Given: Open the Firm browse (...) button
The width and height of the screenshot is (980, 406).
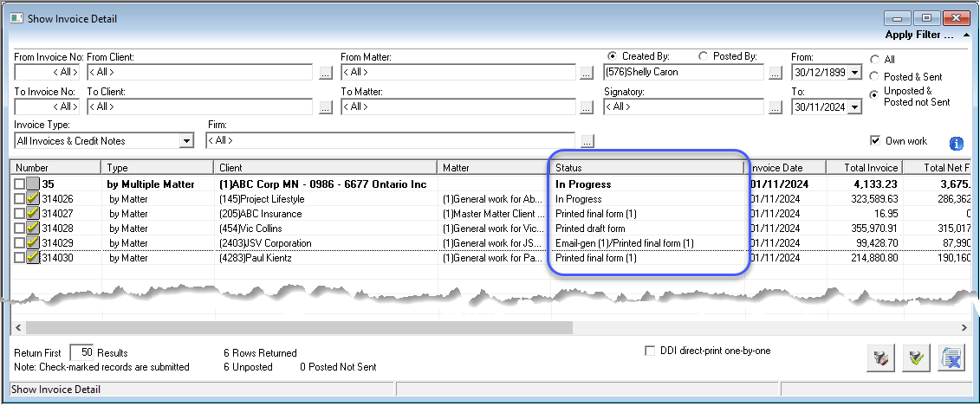Looking at the screenshot, I should [587, 142].
